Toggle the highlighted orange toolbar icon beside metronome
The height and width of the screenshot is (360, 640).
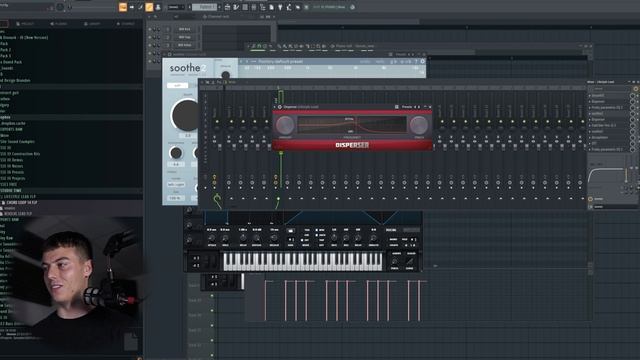tap(149, 7)
